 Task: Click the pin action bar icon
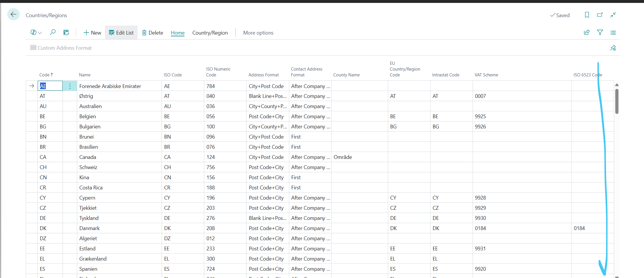coord(613,48)
